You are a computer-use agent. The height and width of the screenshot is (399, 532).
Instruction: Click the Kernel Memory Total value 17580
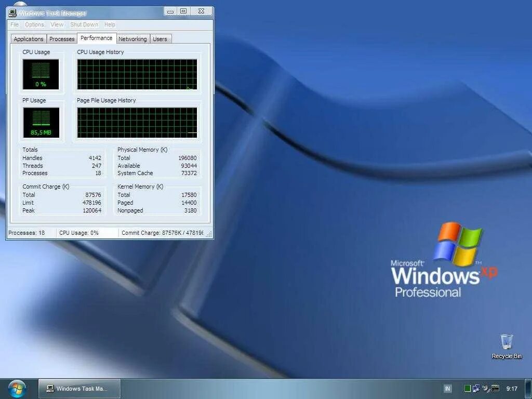(189, 195)
